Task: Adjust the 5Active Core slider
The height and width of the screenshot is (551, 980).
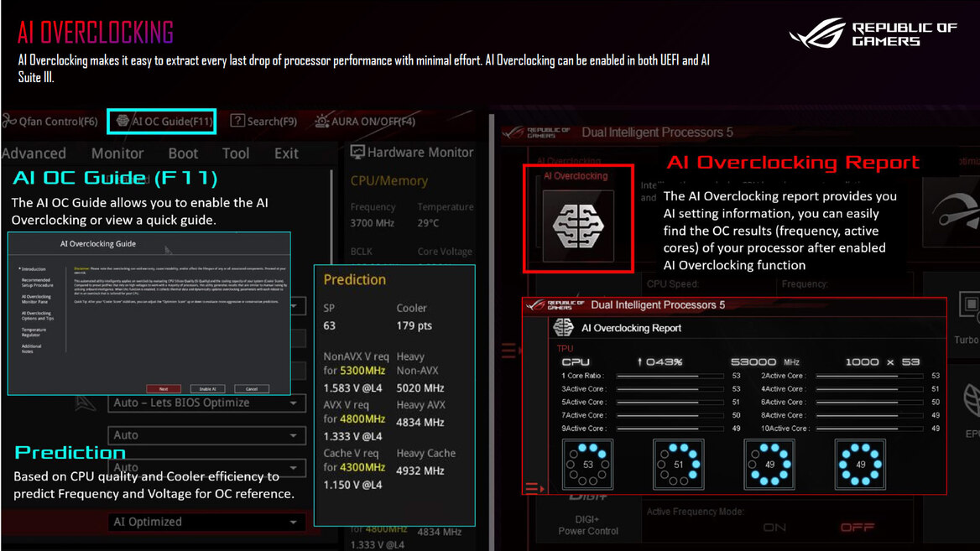Action: pyautogui.click(x=670, y=403)
